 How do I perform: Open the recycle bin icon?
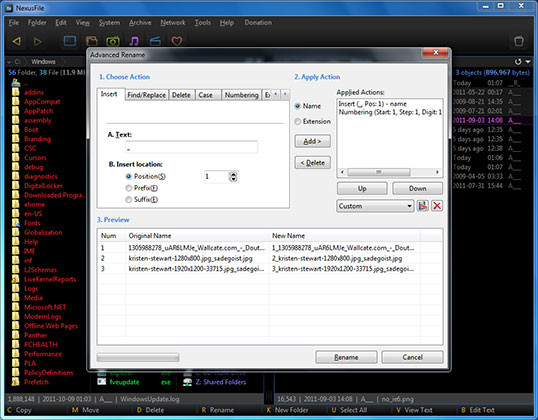(x=518, y=41)
